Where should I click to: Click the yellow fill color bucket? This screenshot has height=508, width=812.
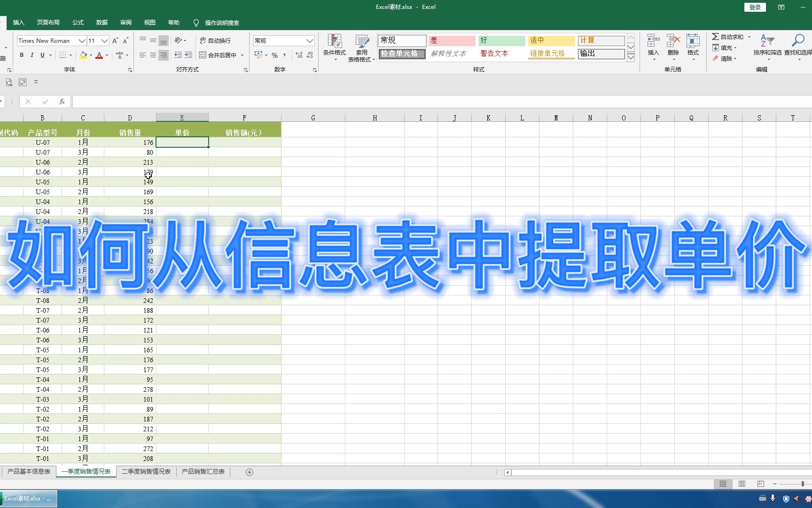(x=83, y=55)
